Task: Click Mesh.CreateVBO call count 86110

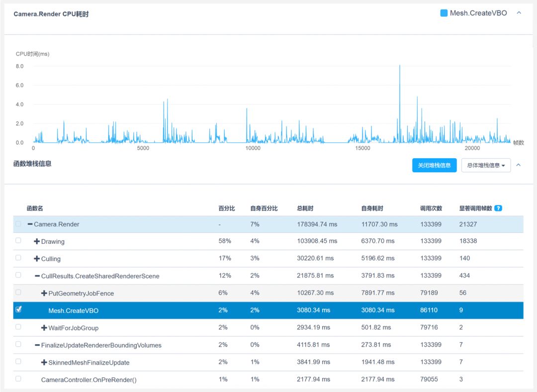Action: point(429,310)
